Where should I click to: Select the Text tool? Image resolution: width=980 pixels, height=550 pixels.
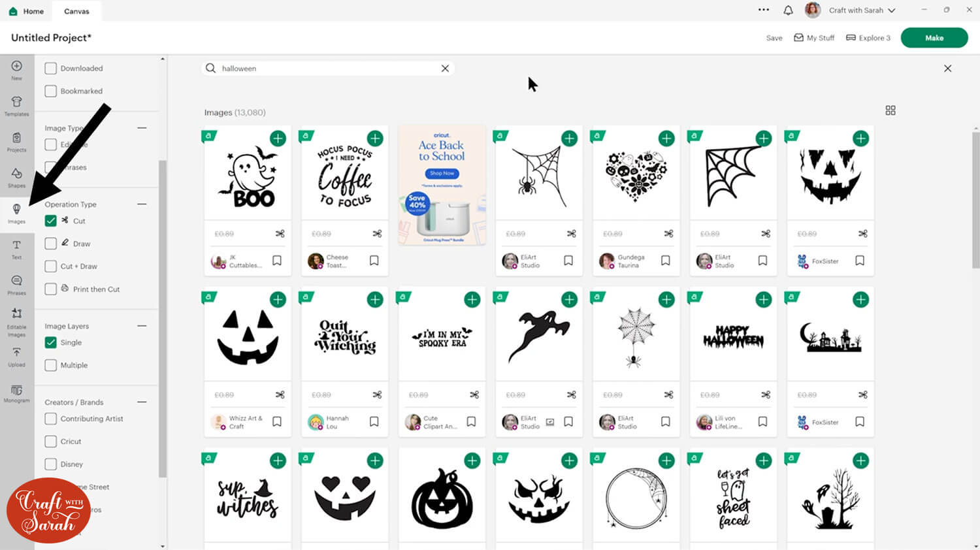tap(17, 250)
